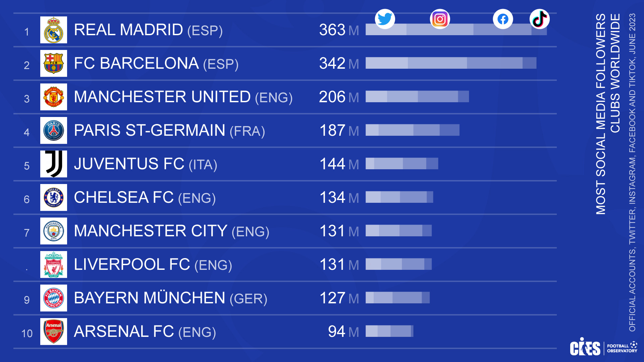
Task: Click the Facebook logo icon
Action: click(x=503, y=19)
